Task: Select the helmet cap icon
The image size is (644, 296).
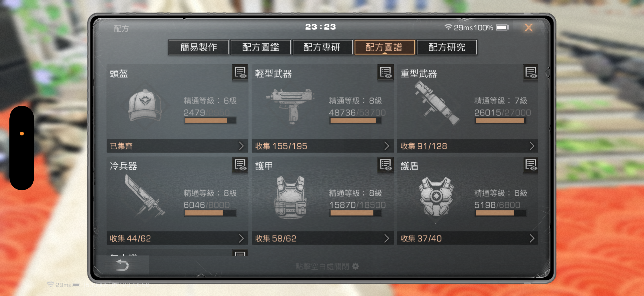Action: click(145, 105)
